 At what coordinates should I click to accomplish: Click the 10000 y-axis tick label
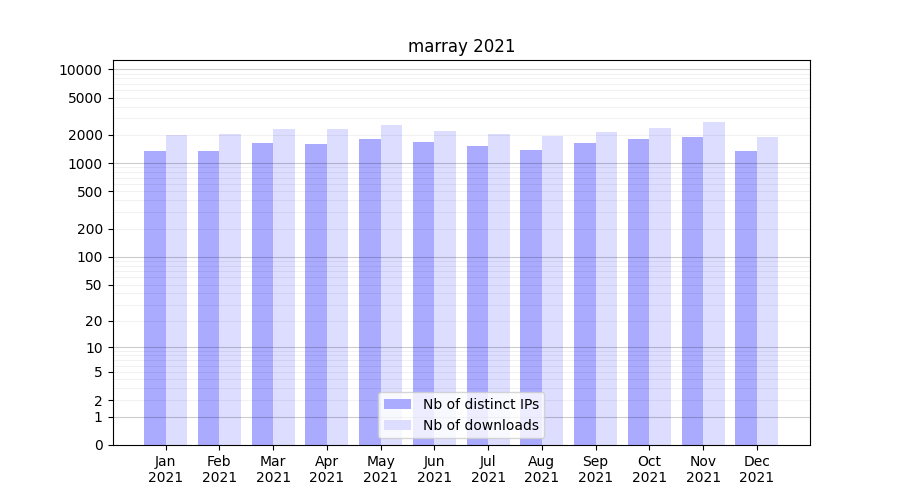80,70
